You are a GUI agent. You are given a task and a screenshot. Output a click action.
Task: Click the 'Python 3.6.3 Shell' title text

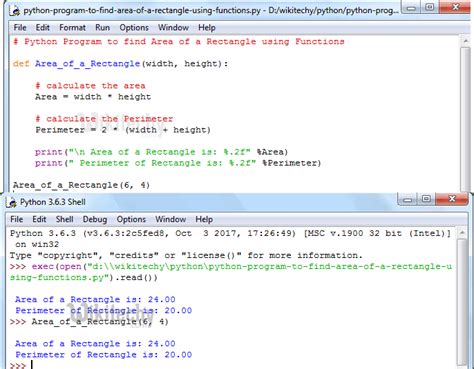[x=53, y=202]
